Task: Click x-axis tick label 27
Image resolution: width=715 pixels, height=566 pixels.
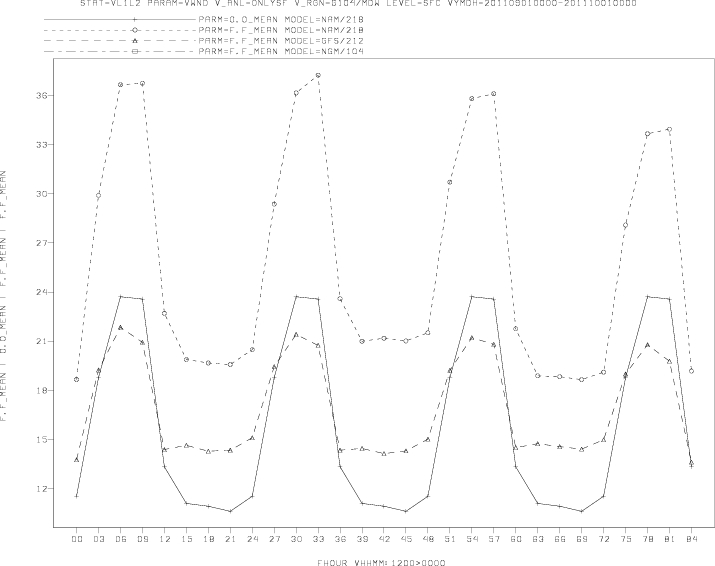Action: [x=275, y=539]
